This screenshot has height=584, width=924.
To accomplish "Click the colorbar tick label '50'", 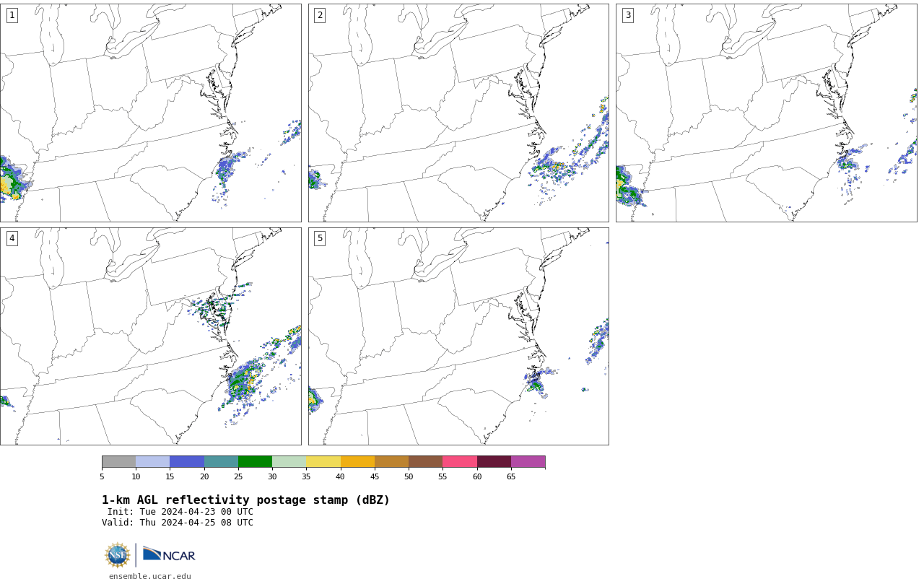I will (409, 476).
